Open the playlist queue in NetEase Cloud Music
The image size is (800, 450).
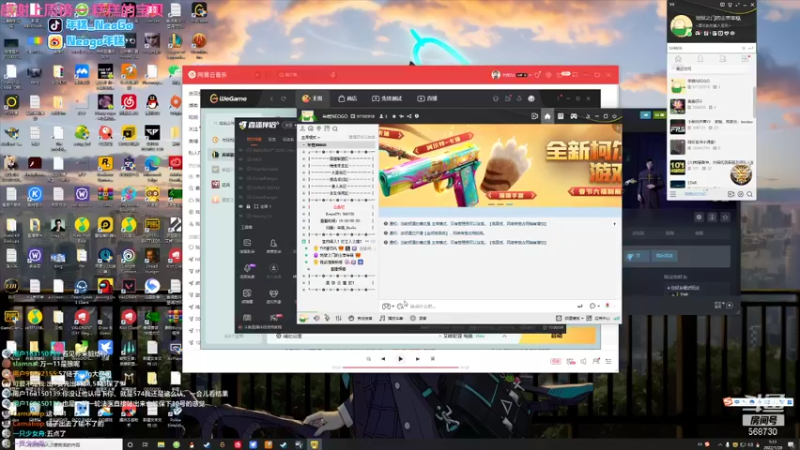point(609,361)
